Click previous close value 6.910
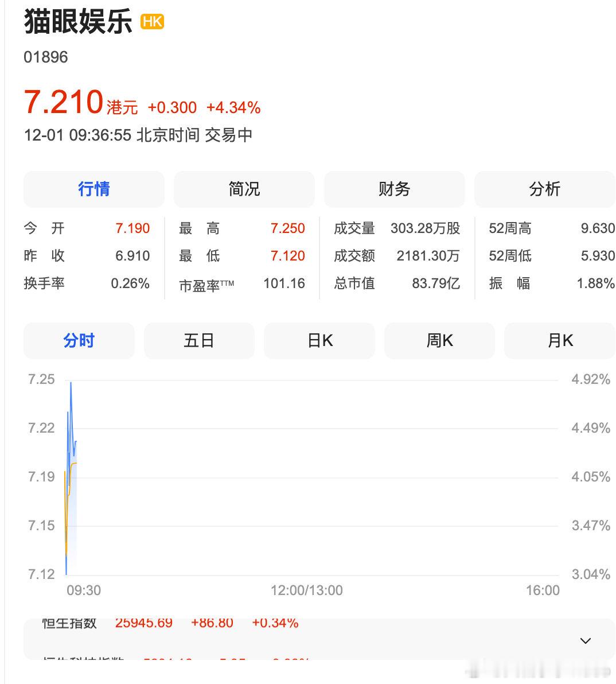 132,255
